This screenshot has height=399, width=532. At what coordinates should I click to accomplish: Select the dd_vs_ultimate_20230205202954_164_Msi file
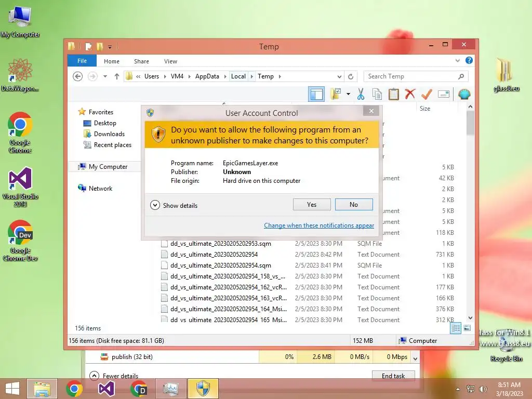point(229,309)
